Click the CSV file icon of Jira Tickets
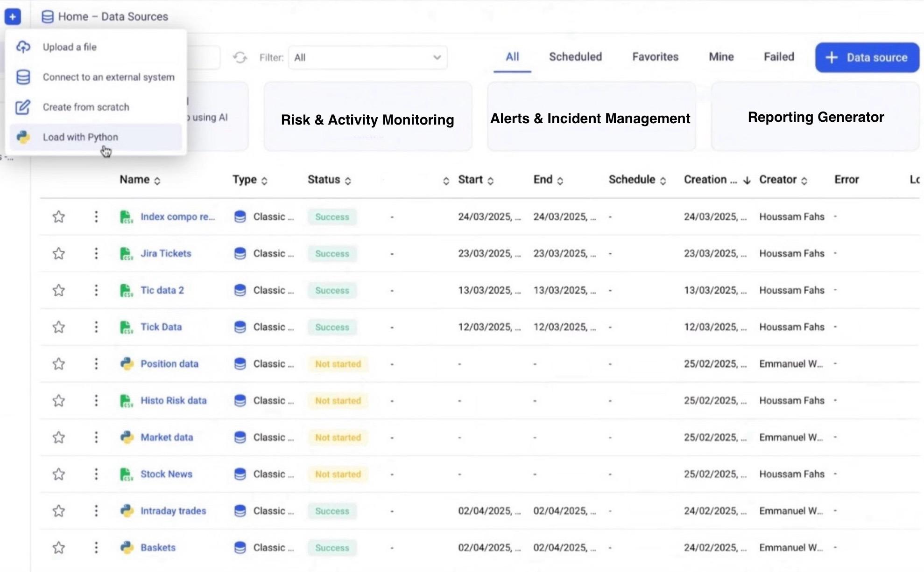 click(127, 254)
